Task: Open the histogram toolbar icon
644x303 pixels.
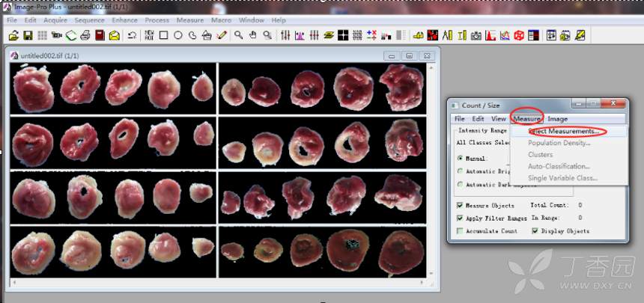Action: (490, 35)
